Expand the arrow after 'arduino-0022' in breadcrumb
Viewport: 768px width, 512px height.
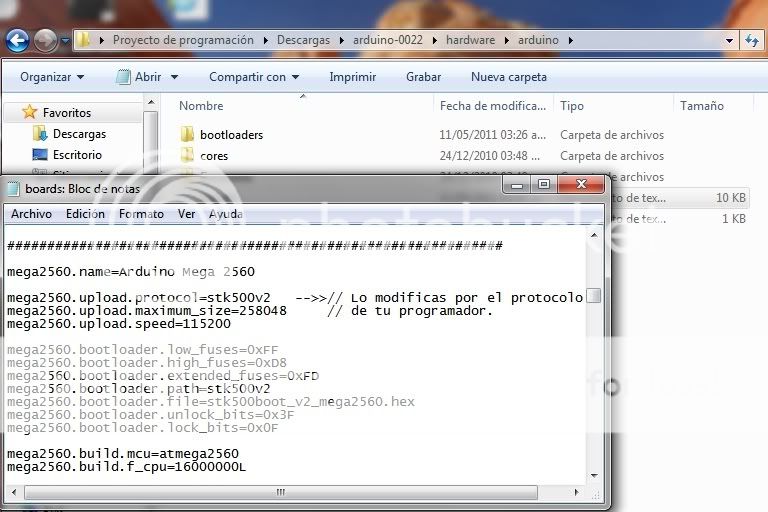tap(434, 41)
